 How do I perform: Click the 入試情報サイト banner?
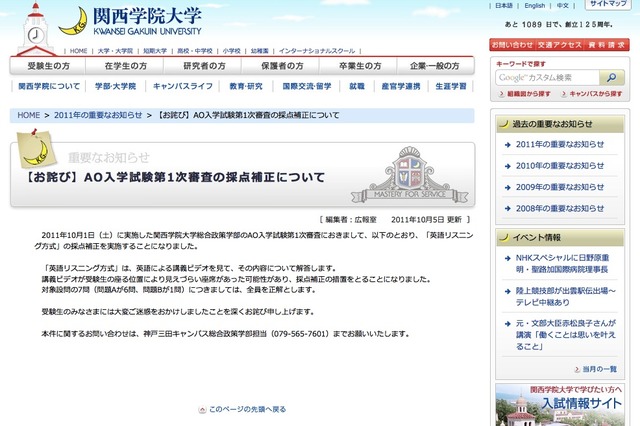560,405
